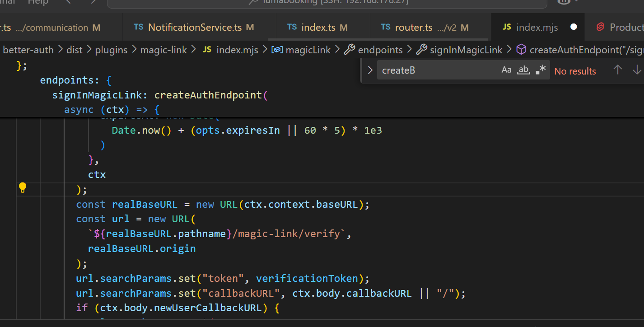Click the TS icon on router.ts tab

click(386, 27)
